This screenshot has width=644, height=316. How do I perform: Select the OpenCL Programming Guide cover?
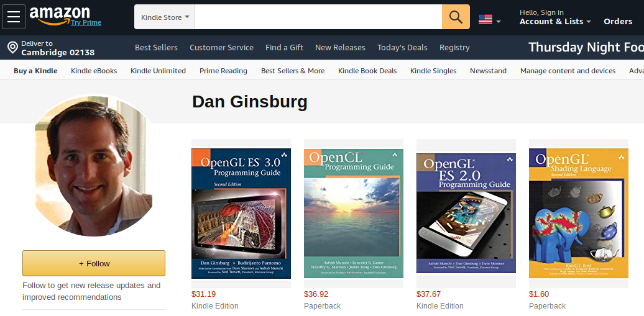tap(354, 214)
